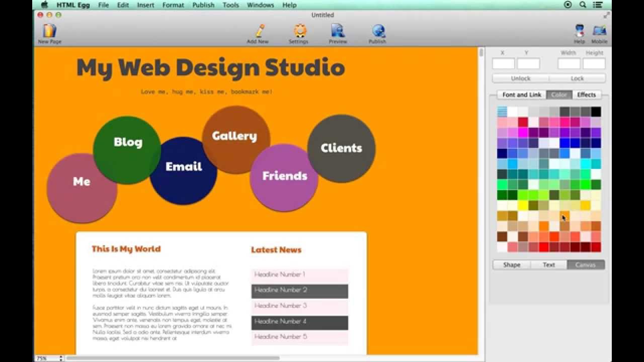
Task: Click Headline Number 3 row
Action: click(299, 306)
